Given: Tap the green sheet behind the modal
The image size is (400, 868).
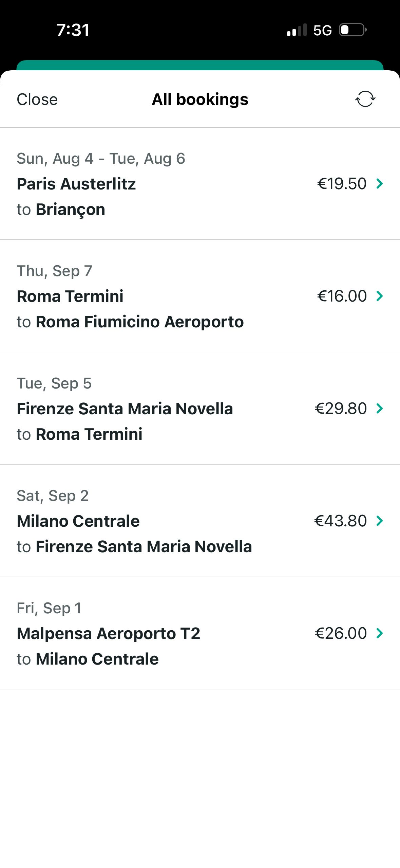Looking at the screenshot, I should click(x=200, y=65).
